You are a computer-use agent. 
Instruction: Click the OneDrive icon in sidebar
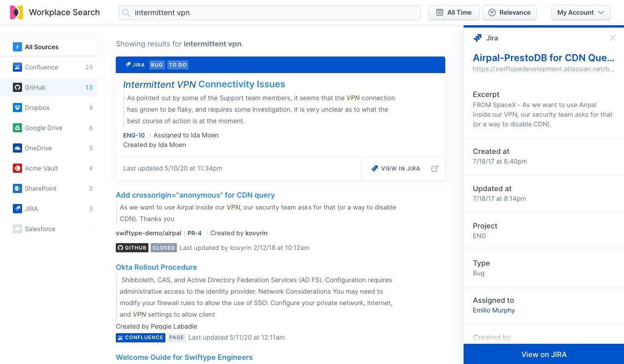17,148
